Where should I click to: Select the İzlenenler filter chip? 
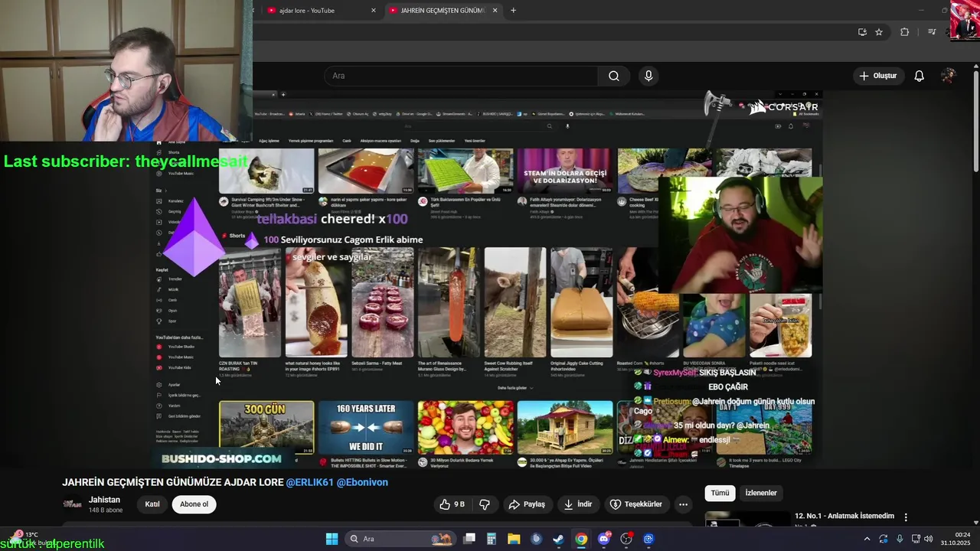point(761,493)
